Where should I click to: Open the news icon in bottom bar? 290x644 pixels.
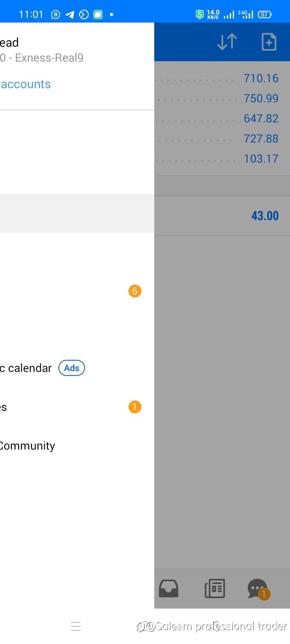coord(215,588)
